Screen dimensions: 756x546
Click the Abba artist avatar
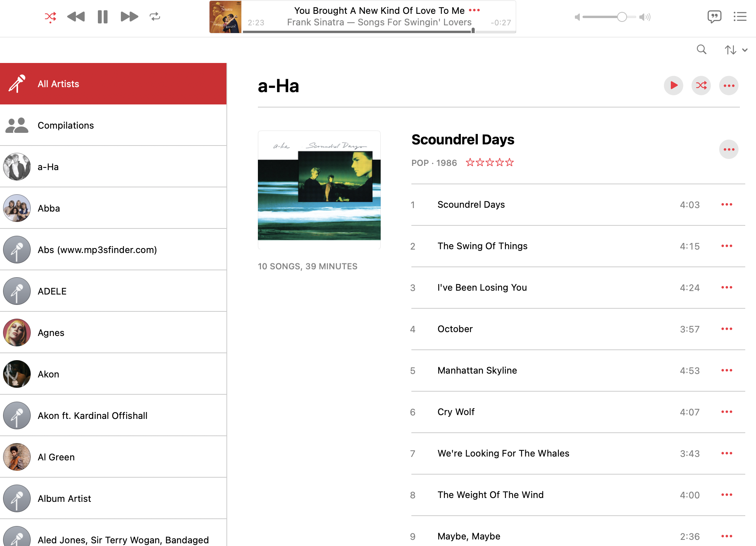[x=17, y=208]
